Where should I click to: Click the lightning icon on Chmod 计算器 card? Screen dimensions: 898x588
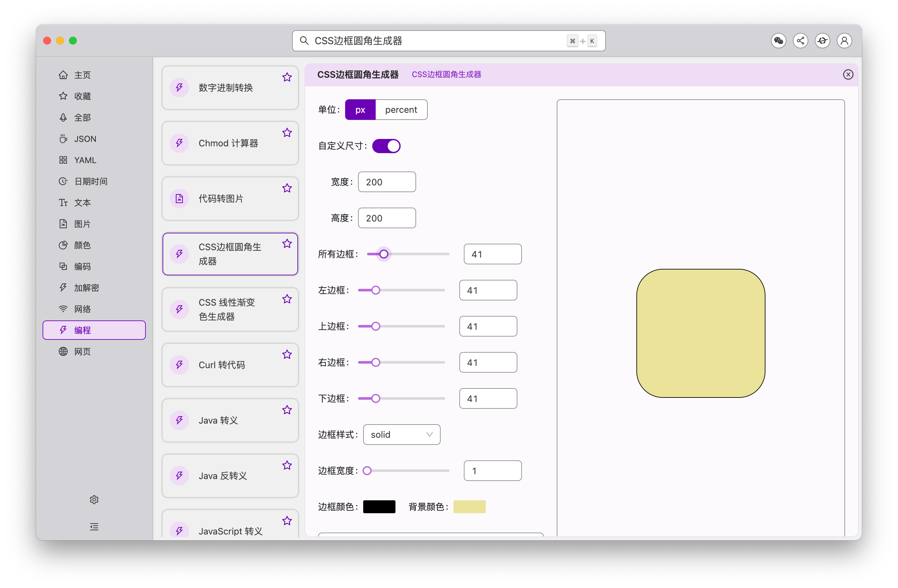[179, 143]
